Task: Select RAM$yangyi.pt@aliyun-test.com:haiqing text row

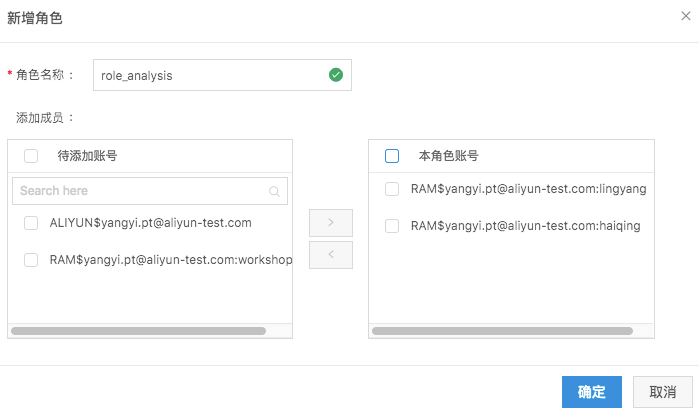Action: [x=526, y=226]
